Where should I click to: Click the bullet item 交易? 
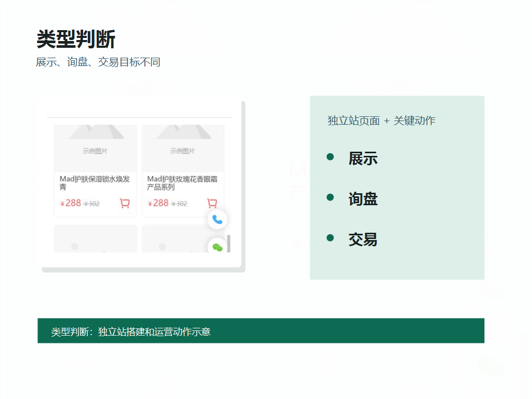pyautogui.click(x=363, y=240)
